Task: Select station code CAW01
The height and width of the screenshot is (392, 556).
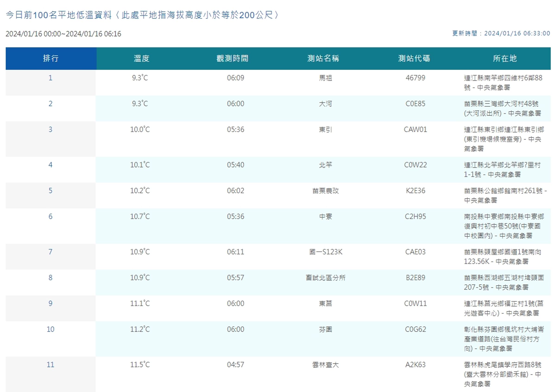Action: click(x=416, y=130)
